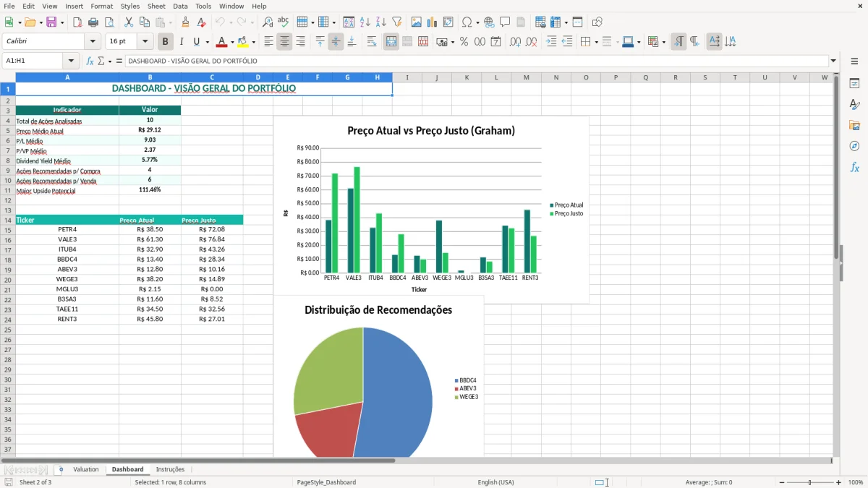Click PageStyle_Dashboard in status bar
Viewport: 868px width, 488px height.
click(326, 482)
